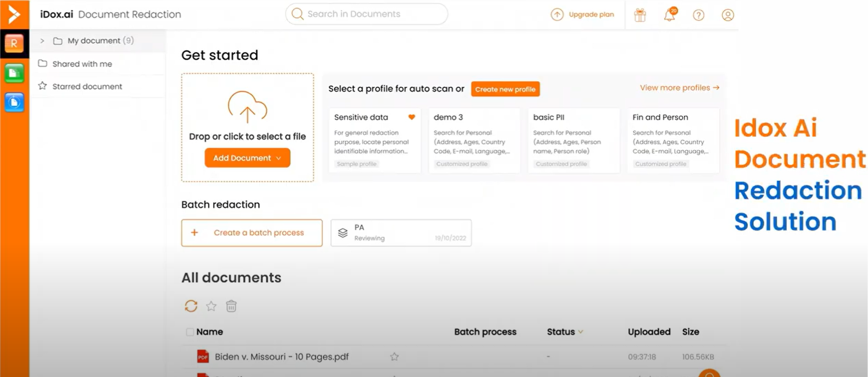Refresh the All documents list

tap(191, 306)
